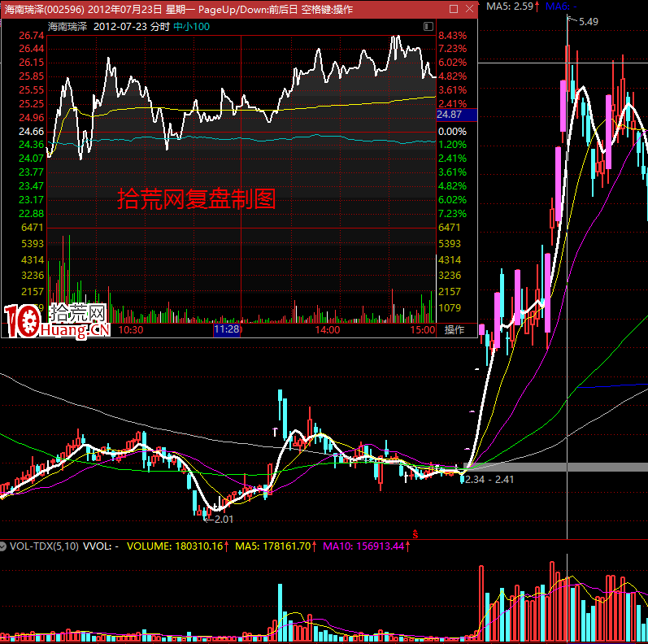Close the 海南瑞泽 intraday popup window
This screenshot has height=644, width=648.
469,9
